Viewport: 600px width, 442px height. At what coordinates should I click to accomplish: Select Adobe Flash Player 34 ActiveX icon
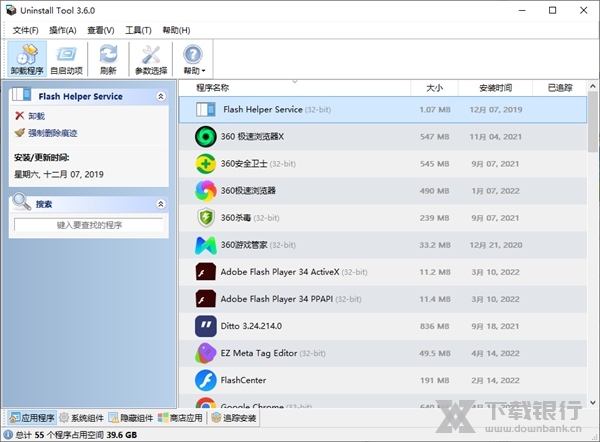pos(205,272)
